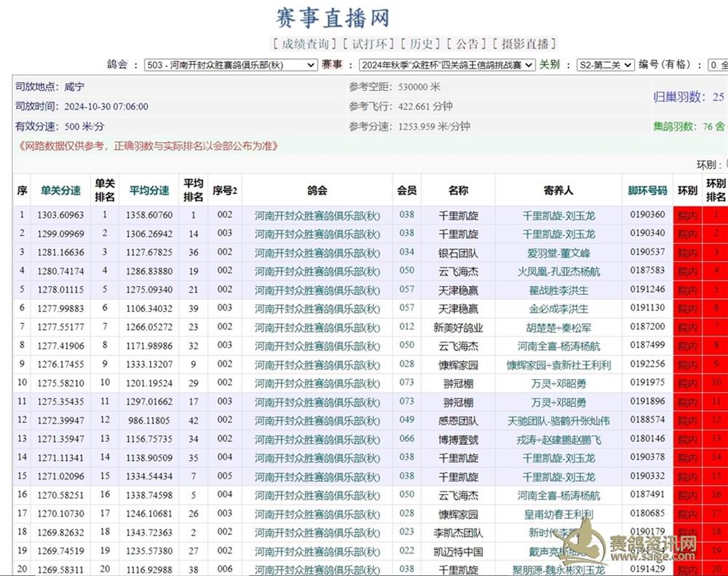Open the 公告 menu link
Screen dimensions: 728x576
tap(467, 44)
